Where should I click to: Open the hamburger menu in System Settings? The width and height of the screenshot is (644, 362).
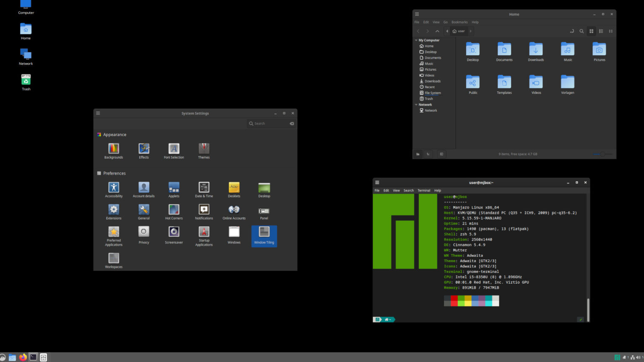tap(98, 113)
